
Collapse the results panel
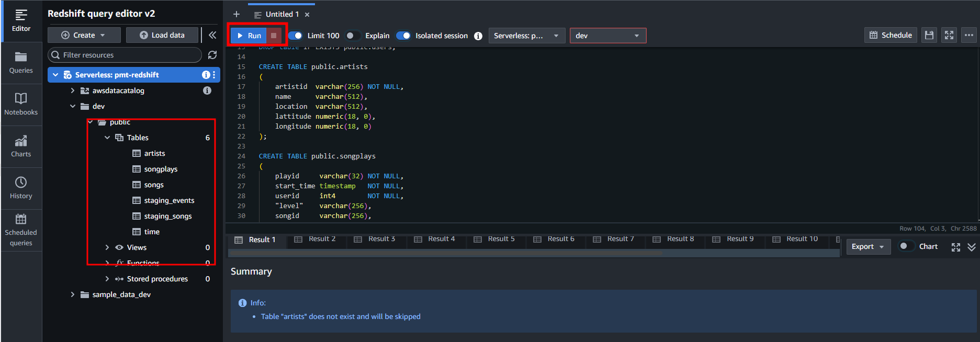(x=972, y=247)
